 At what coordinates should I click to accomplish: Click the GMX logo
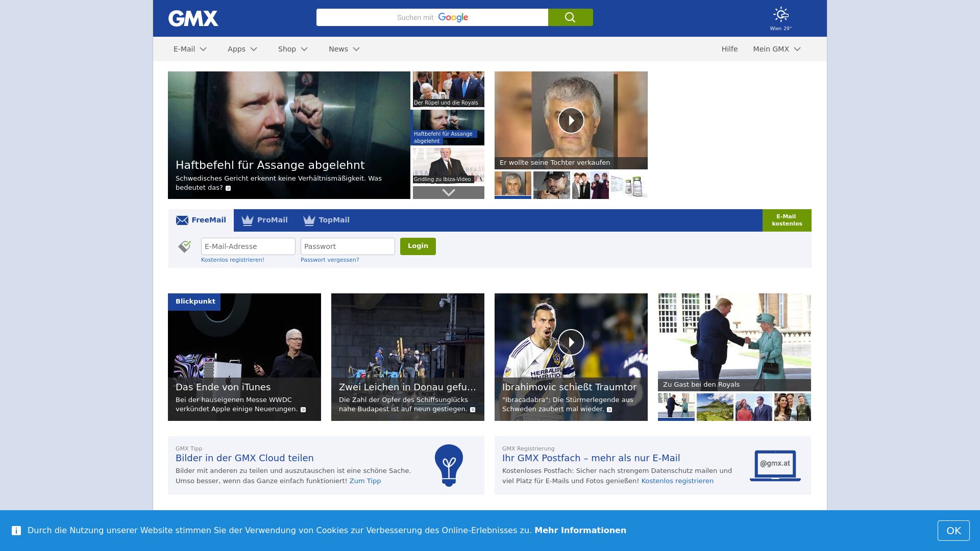pos(193,18)
